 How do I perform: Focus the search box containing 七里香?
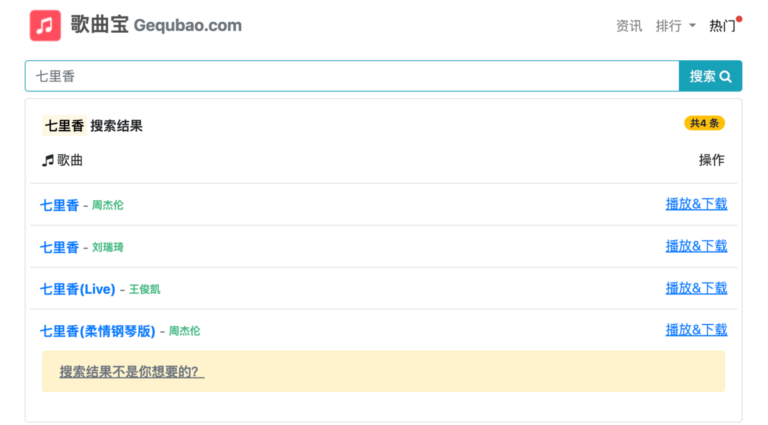click(x=352, y=76)
